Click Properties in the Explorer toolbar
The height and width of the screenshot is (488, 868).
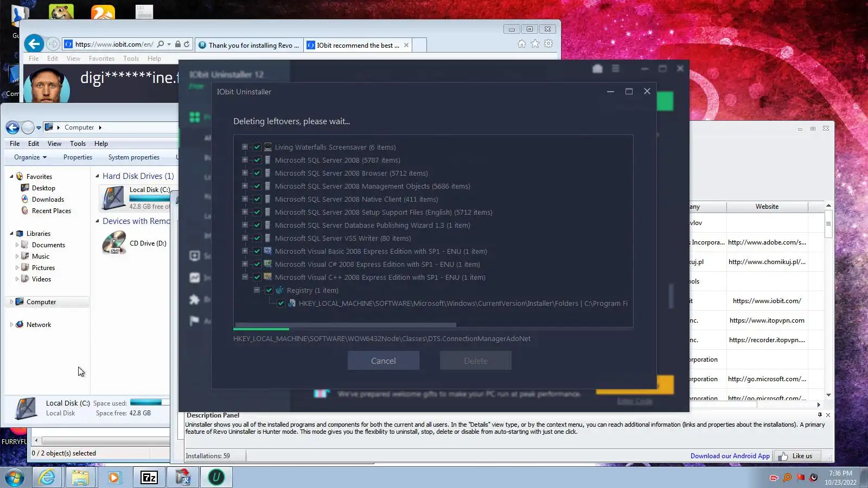(x=78, y=157)
